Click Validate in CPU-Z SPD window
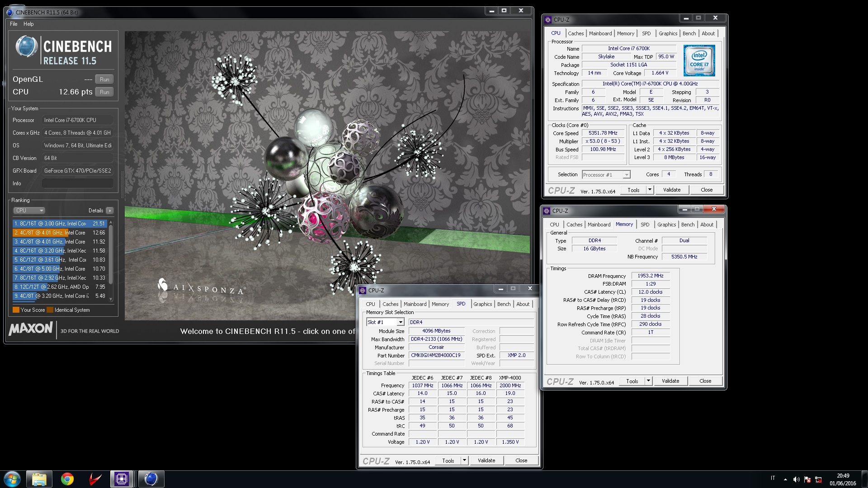 pos(486,461)
